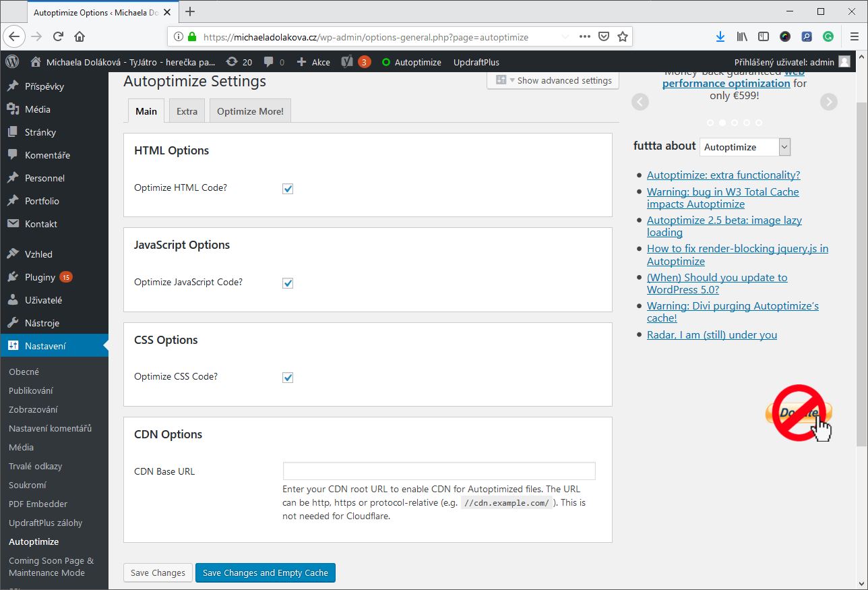Open Firefox downloads arrow icon
868x590 pixels.
pos(720,37)
